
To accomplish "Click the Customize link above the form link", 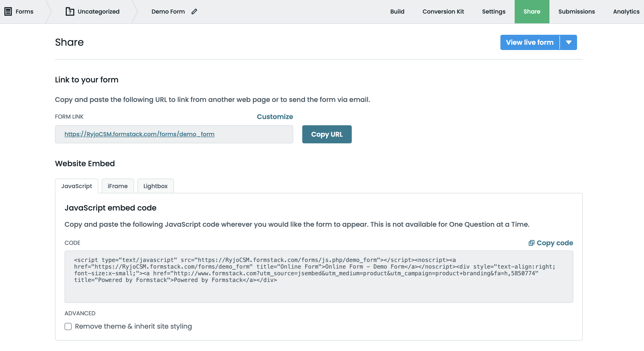I will tap(275, 116).
